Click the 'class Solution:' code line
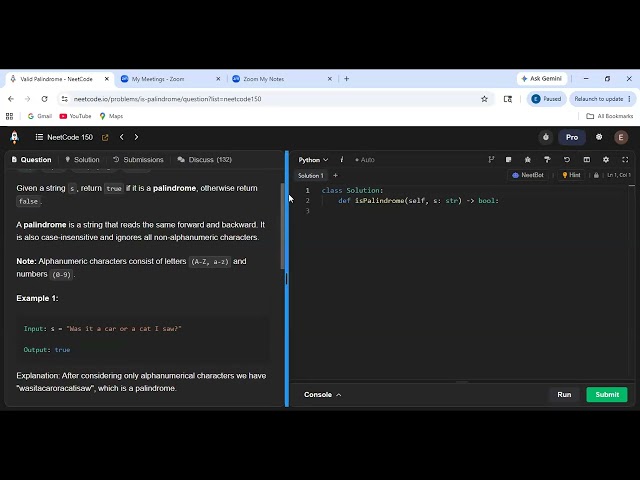Screen dimensions: 640x480 (x=352, y=191)
